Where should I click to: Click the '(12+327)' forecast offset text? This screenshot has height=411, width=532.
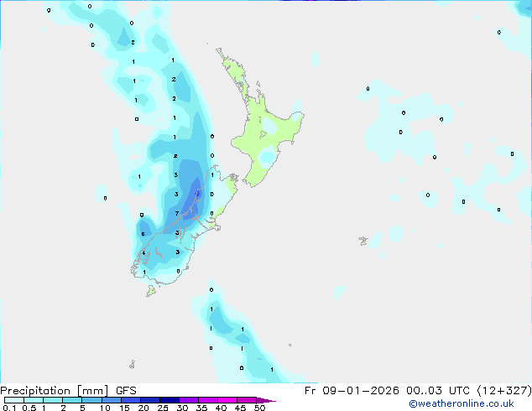tap(504, 391)
